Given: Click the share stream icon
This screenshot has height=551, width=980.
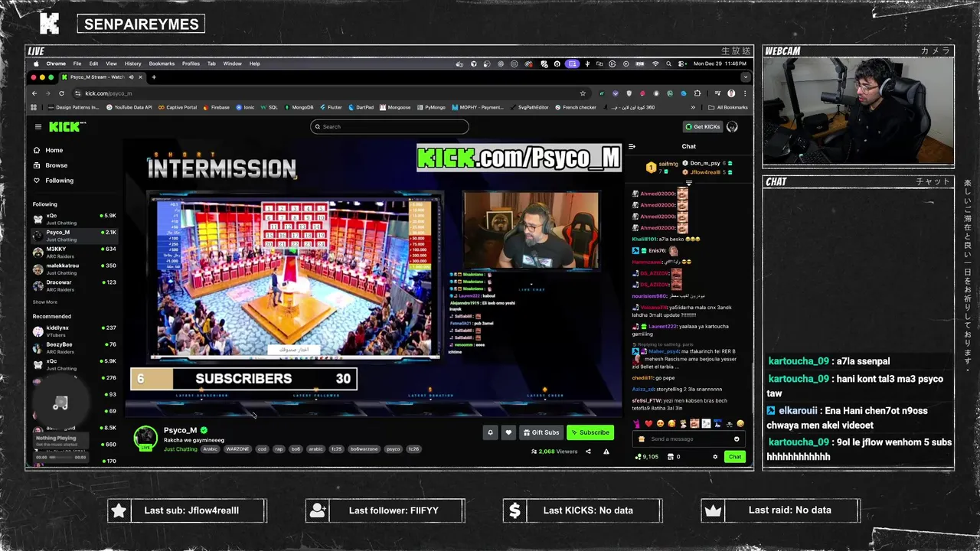Looking at the screenshot, I should [x=588, y=452].
